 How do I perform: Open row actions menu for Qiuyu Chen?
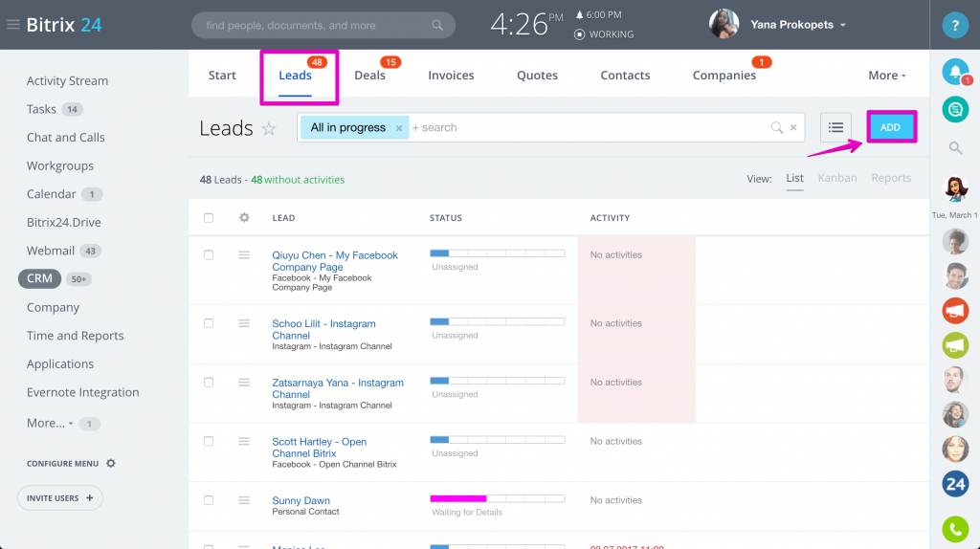click(x=244, y=254)
